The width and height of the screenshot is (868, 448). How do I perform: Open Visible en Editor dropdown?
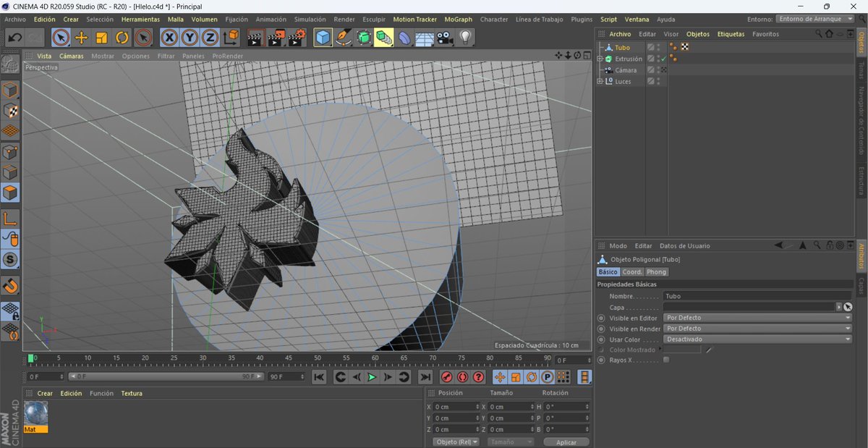tap(758, 318)
